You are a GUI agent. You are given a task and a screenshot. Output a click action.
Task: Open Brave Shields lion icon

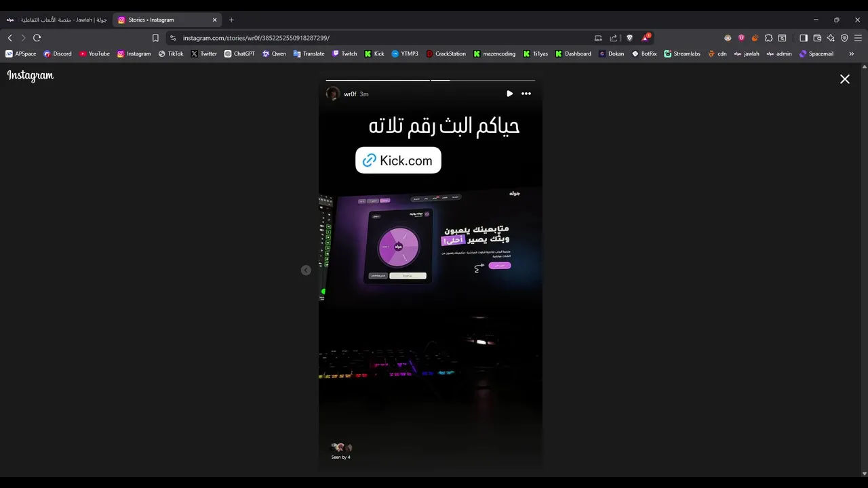629,38
